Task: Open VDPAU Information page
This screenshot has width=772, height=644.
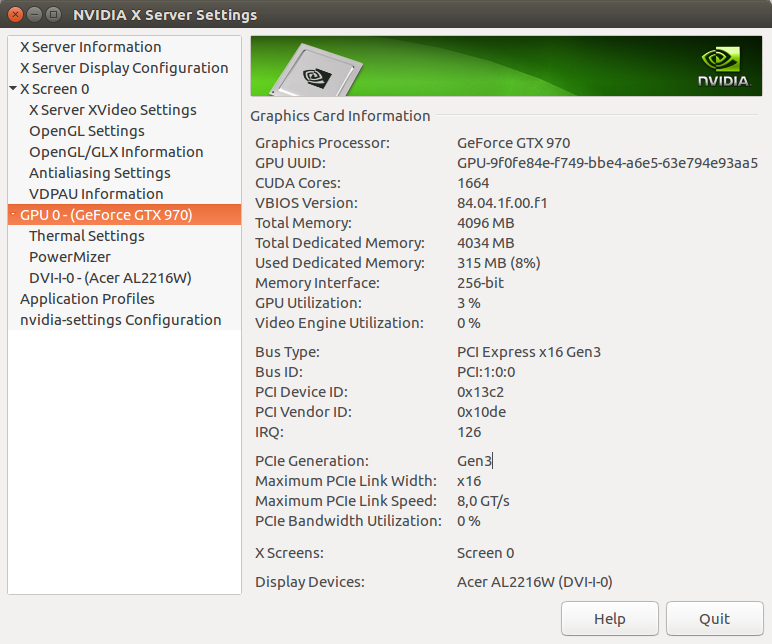Action: click(x=96, y=194)
